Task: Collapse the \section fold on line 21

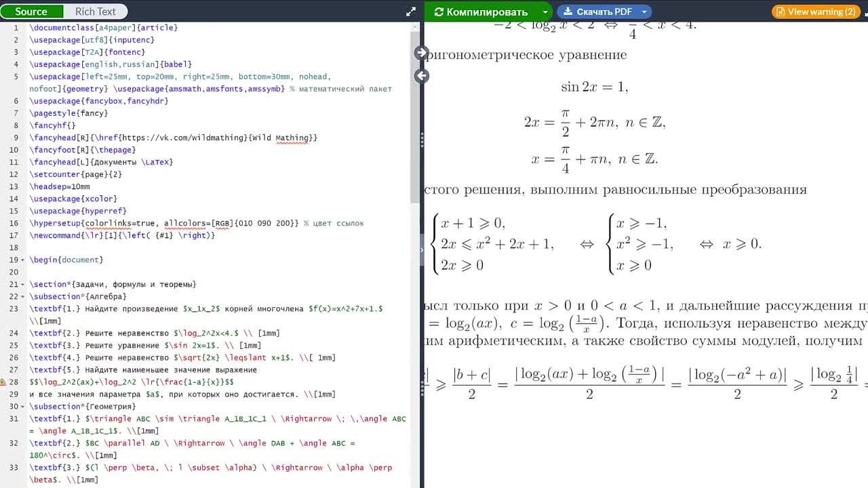Action: click(x=24, y=285)
